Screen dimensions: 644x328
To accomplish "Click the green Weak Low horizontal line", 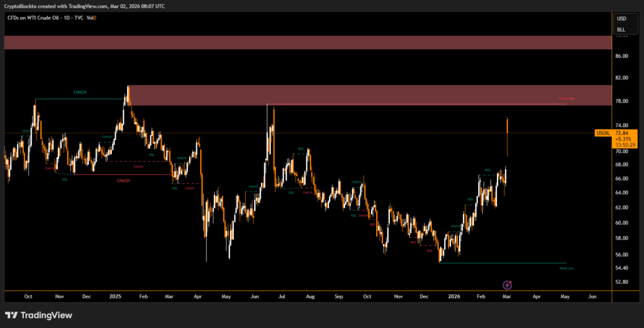I will pos(503,263).
